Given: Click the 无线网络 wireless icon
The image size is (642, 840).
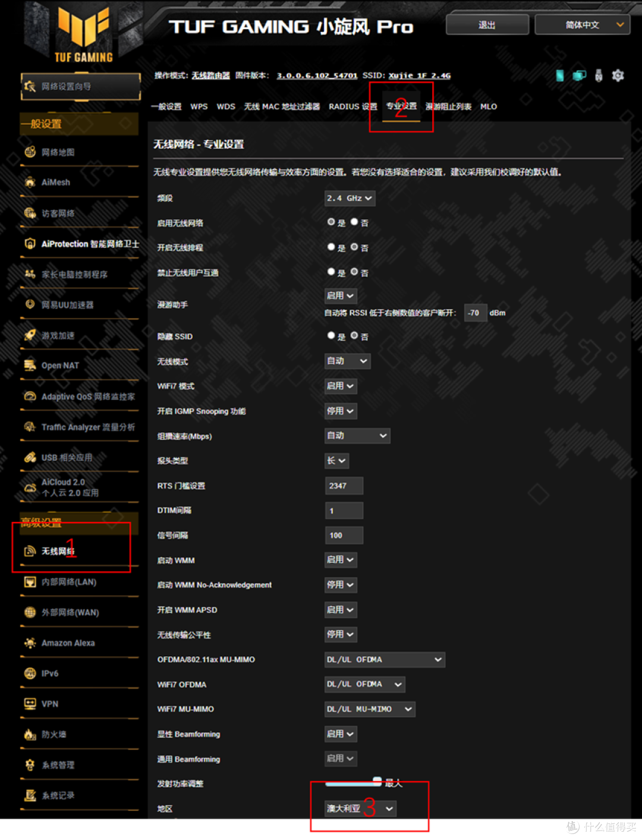Looking at the screenshot, I should click(30, 552).
